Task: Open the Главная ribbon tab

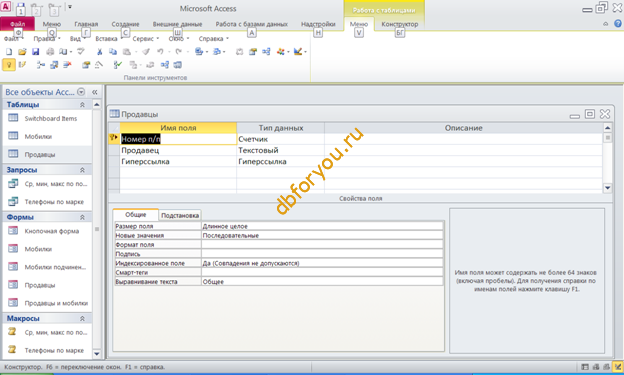Action: 86,24
